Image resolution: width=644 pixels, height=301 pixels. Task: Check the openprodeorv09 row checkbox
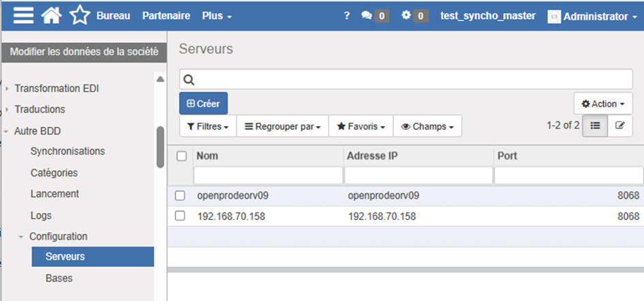(x=180, y=196)
